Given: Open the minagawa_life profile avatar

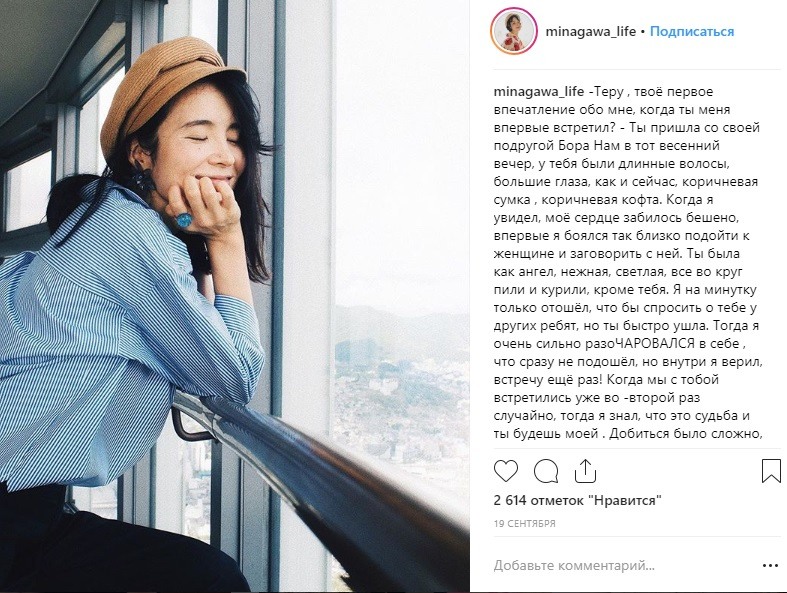Looking at the screenshot, I should 513,31.
